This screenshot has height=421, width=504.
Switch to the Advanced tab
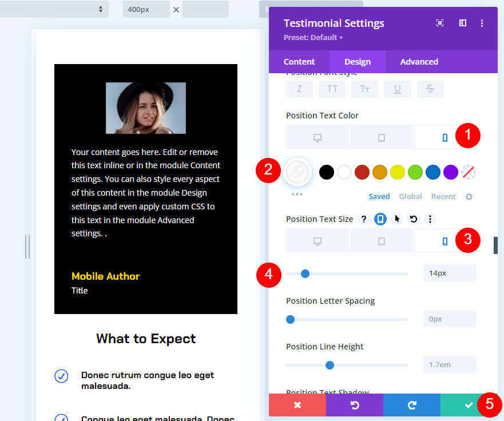(x=419, y=61)
